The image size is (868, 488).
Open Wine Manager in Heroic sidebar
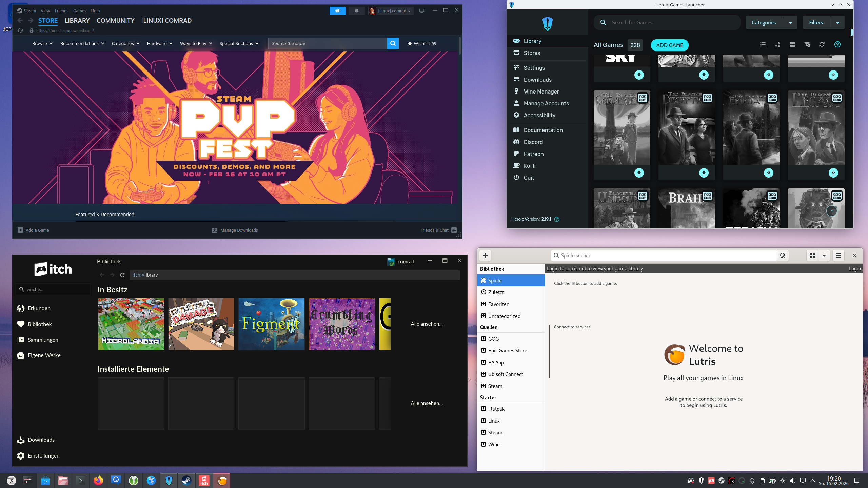pos(541,91)
